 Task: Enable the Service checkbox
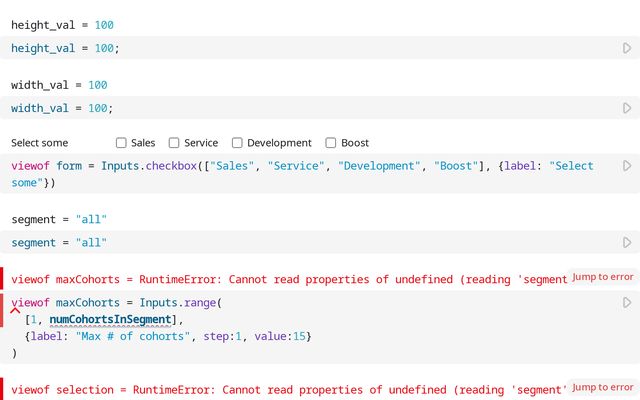coord(175,143)
